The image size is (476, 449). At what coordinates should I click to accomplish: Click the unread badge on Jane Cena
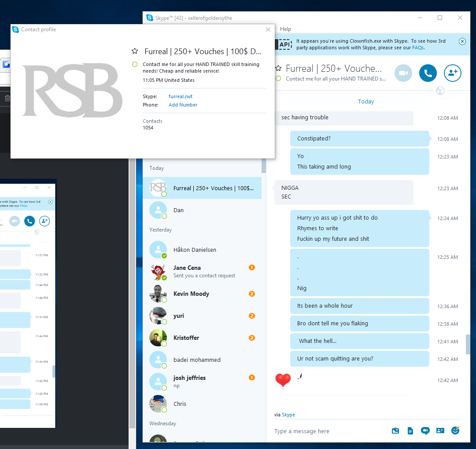click(x=252, y=267)
